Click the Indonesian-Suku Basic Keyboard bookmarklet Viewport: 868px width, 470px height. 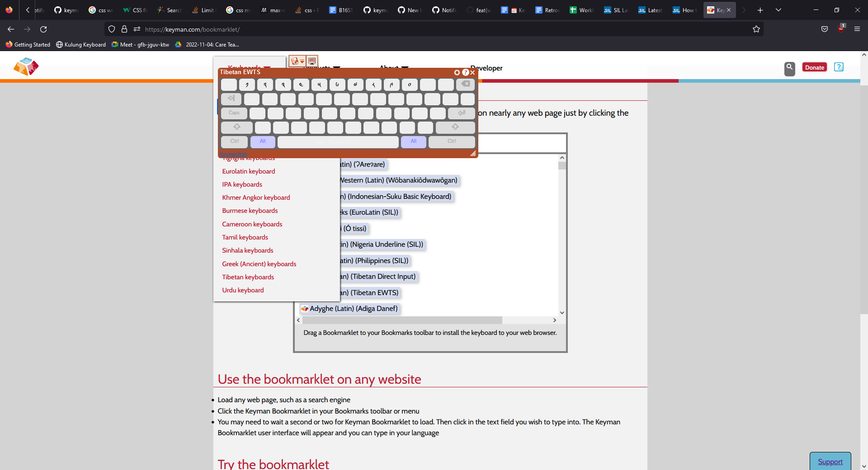(x=396, y=197)
